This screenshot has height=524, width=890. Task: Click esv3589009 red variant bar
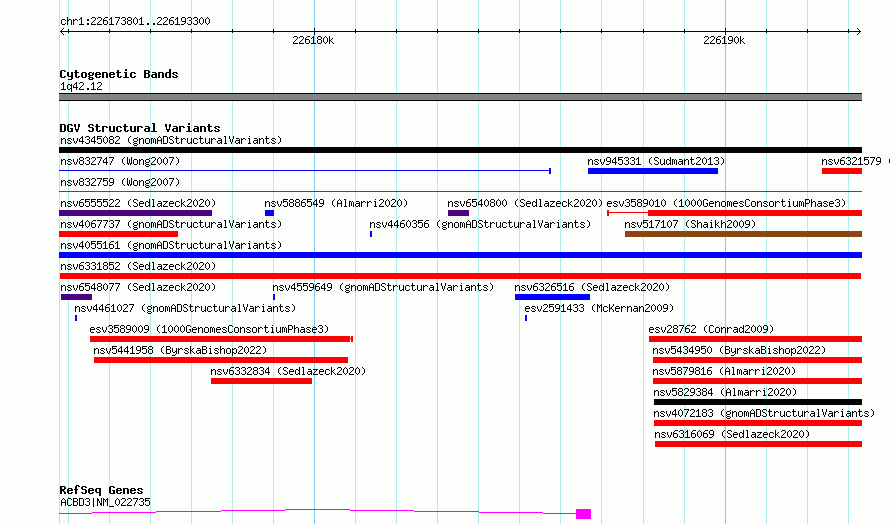(221, 339)
